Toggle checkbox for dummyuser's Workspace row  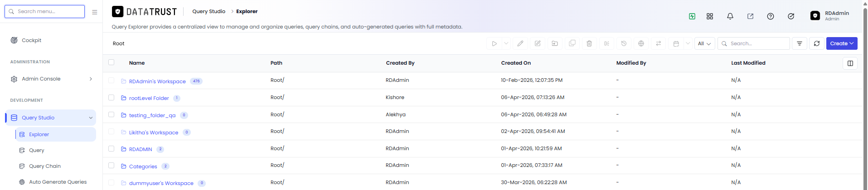pyautogui.click(x=112, y=182)
